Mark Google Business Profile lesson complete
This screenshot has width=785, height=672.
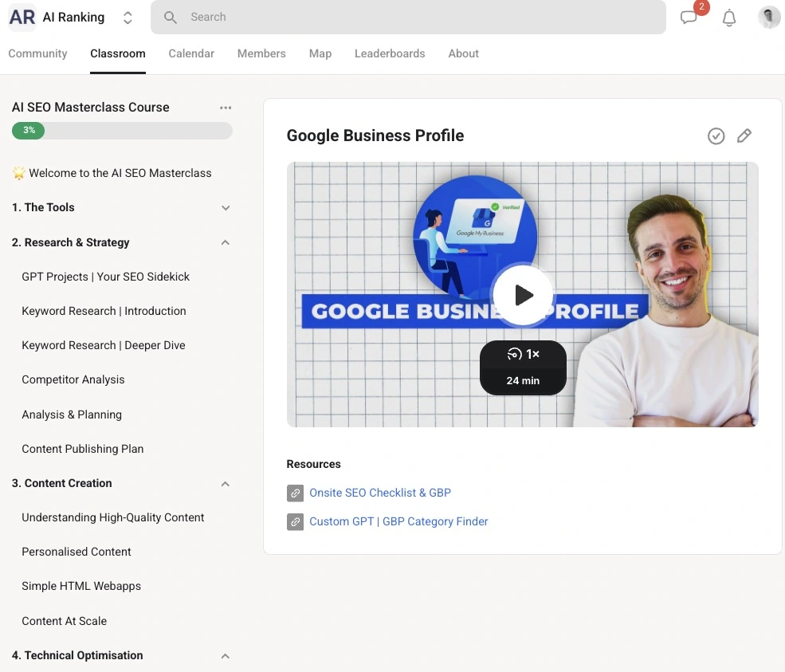[x=716, y=136]
